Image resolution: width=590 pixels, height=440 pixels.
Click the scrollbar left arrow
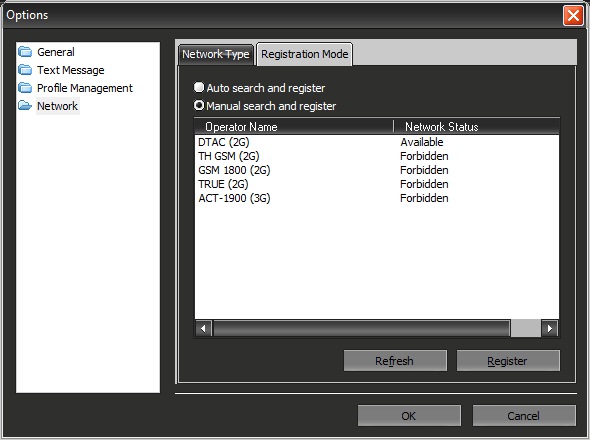[x=204, y=328]
